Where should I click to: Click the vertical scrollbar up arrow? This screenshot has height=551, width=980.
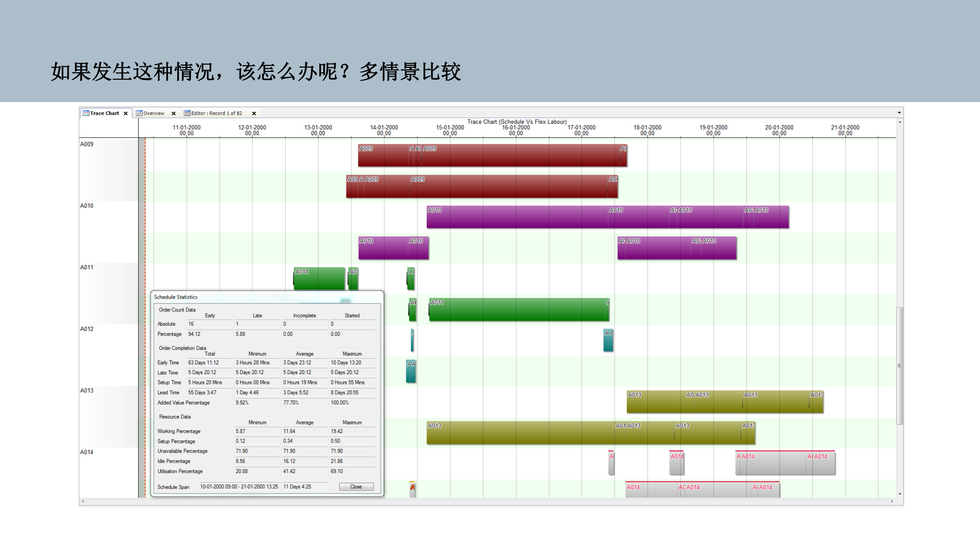click(x=900, y=122)
